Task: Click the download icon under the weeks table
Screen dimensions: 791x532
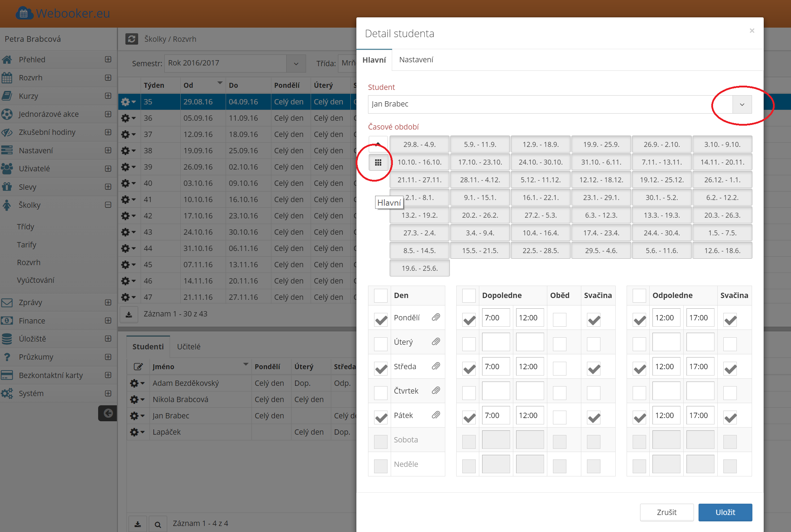Action: pos(129,314)
